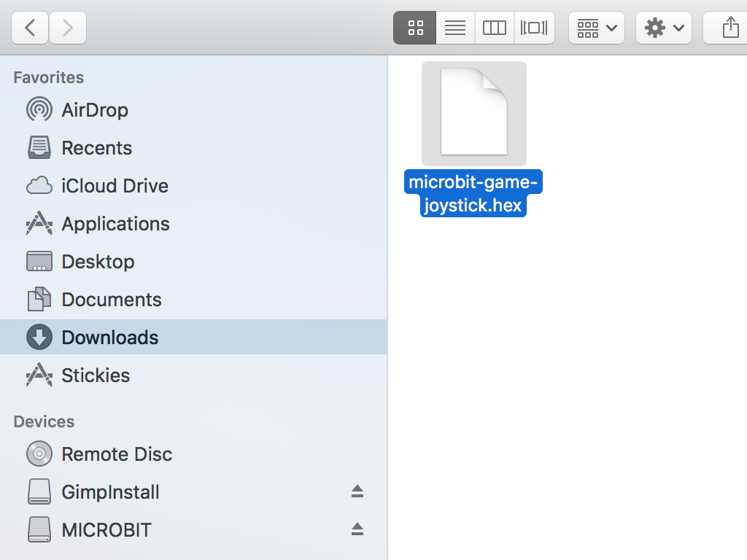Open Desktop label in sidebar
Image resolution: width=747 pixels, height=560 pixels.
point(98,262)
